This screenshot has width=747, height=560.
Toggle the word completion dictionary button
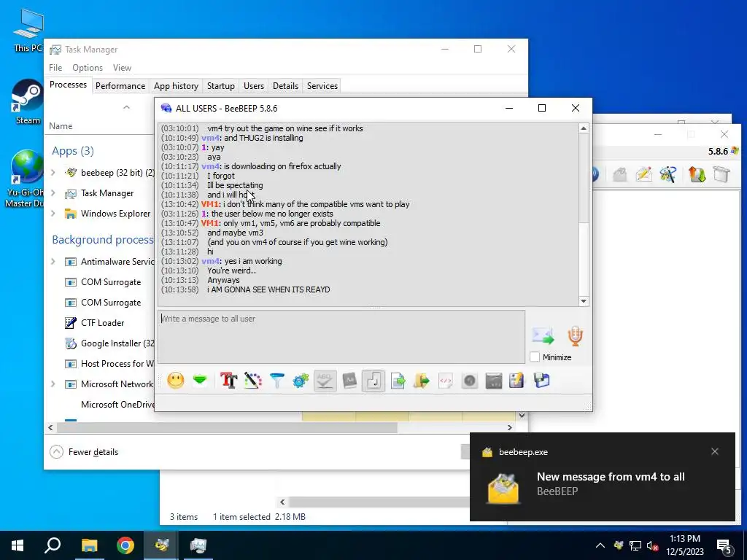pyautogui.click(x=349, y=381)
